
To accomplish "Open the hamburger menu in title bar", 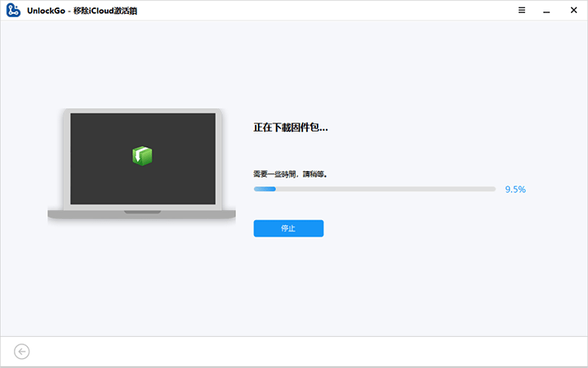I will (522, 11).
